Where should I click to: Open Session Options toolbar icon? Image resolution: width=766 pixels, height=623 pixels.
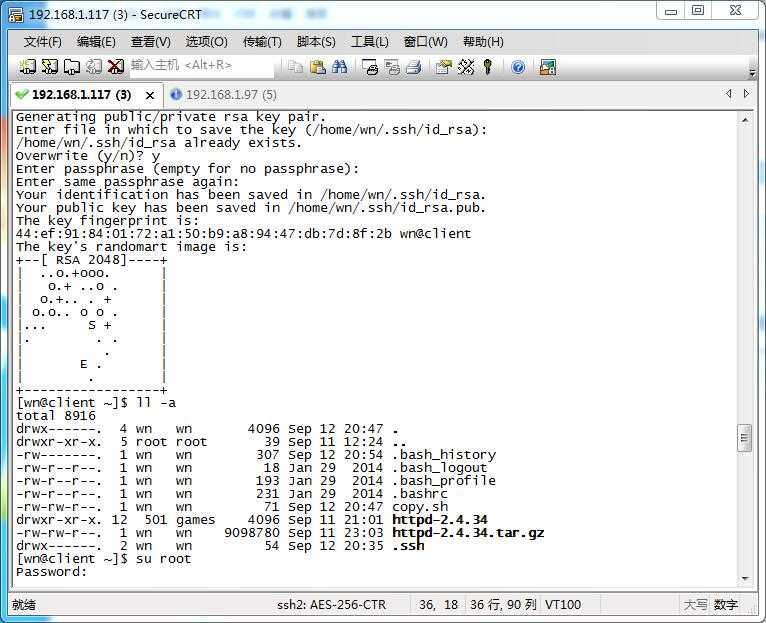click(444, 66)
